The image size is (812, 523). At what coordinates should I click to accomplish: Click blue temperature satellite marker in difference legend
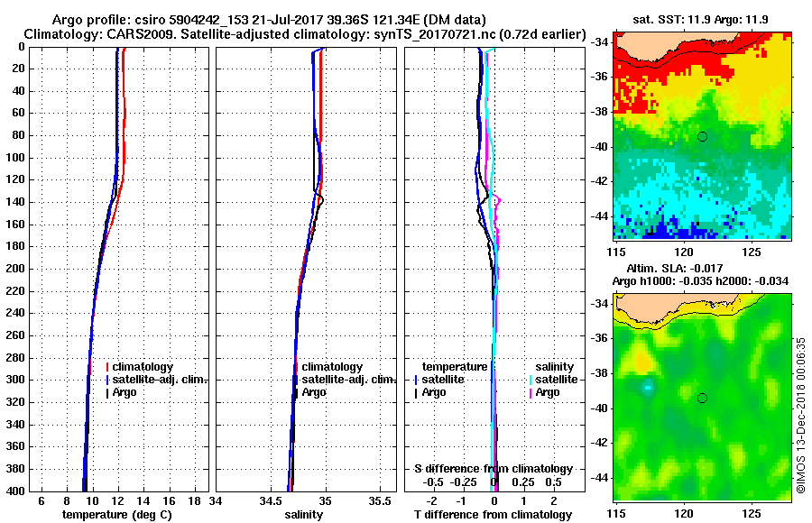coord(416,380)
